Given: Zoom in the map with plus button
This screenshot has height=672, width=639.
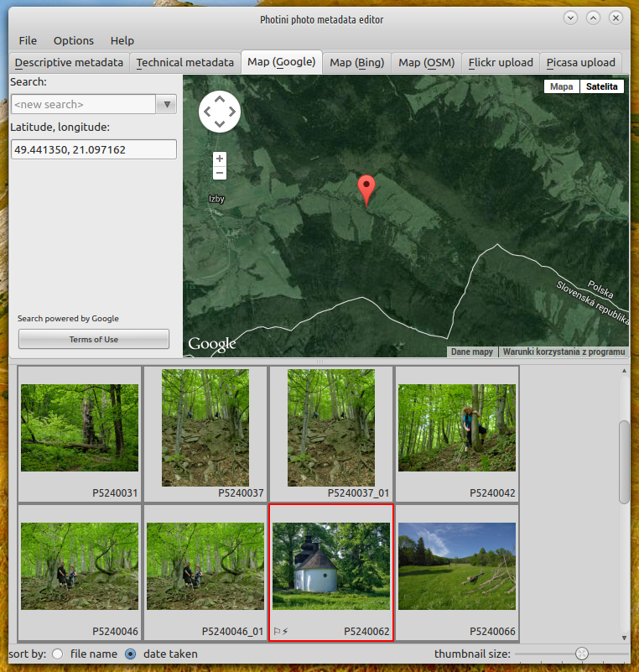Looking at the screenshot, I should point(220,159).
